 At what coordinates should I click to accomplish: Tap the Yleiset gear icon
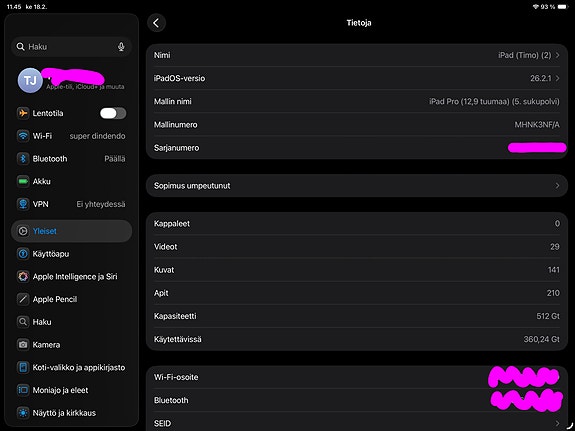coord(23,231)
